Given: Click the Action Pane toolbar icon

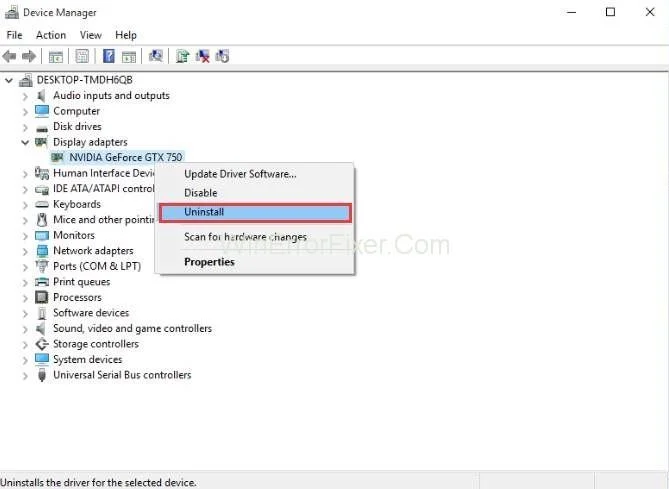Looking at the screenshot, I should pyautogui.click(x=129, y=56).
